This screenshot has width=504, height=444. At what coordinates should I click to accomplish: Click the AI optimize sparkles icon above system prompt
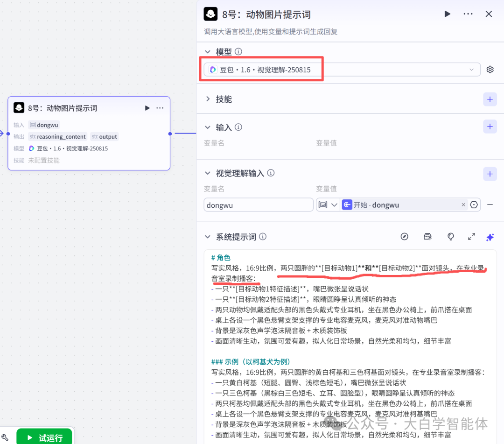point(490,237)
